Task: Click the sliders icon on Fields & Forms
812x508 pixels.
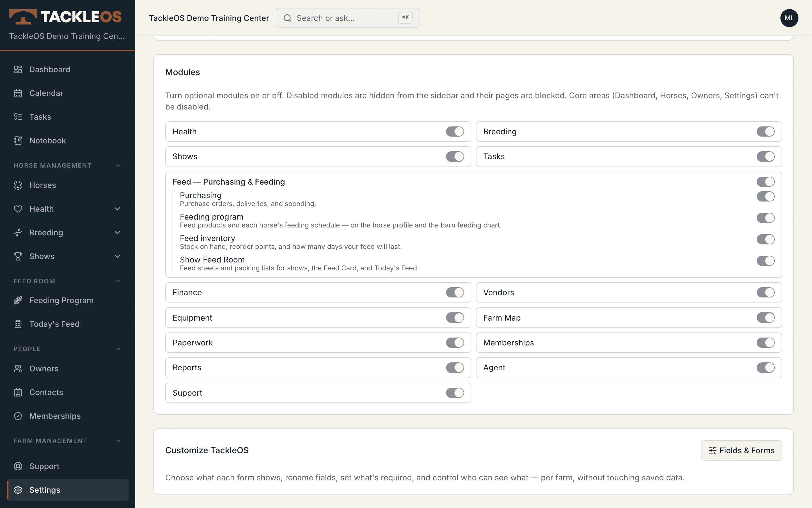Action: [713, 450]
